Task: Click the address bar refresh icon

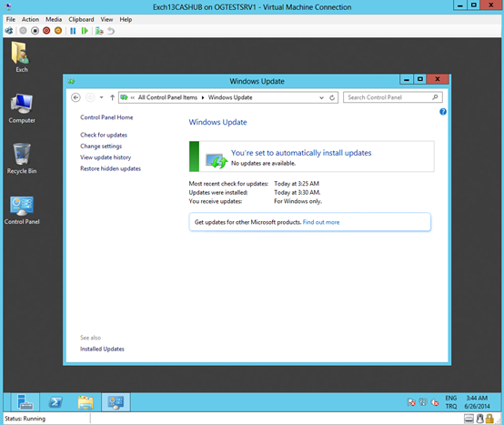Action: point(332,97)
